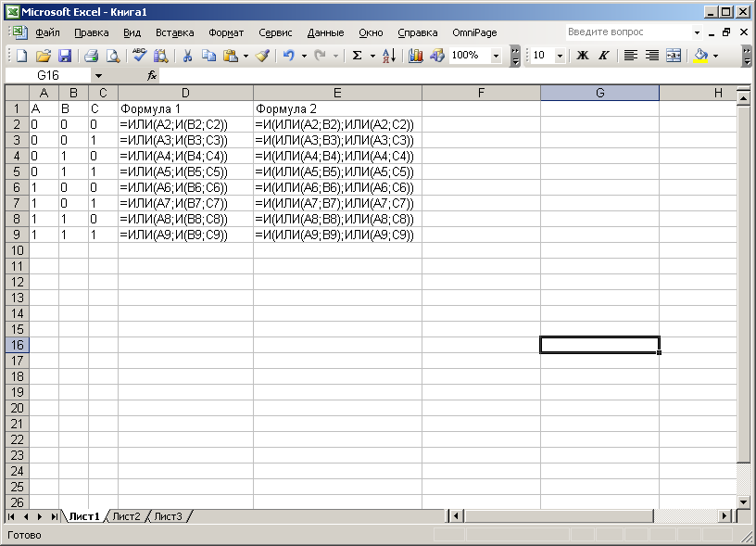This screenshot has height=546, width=756.
Task: Select column E header
Action: pos(337,93)
